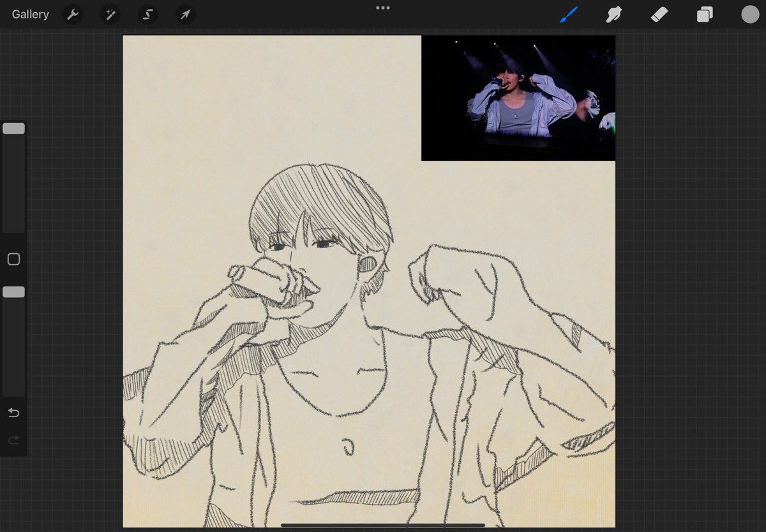
Task: Tap the three-dot menu at top center
Action: (x=383, y=8)
